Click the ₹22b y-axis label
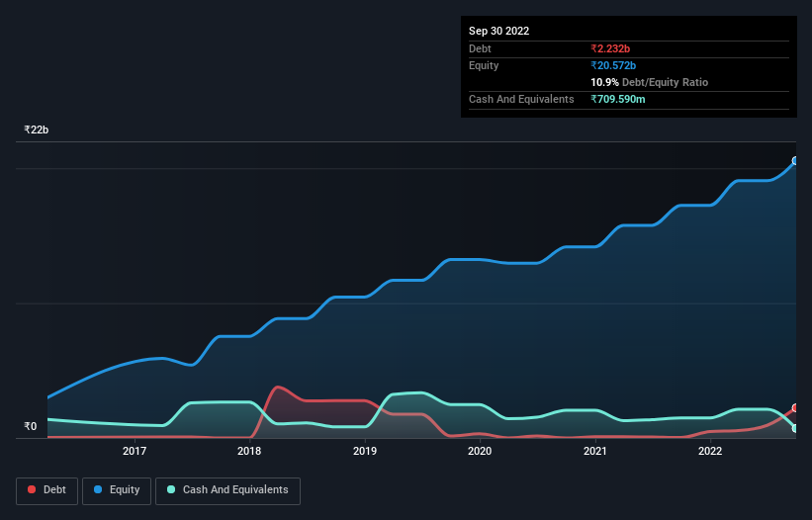 tap(37, 130)
